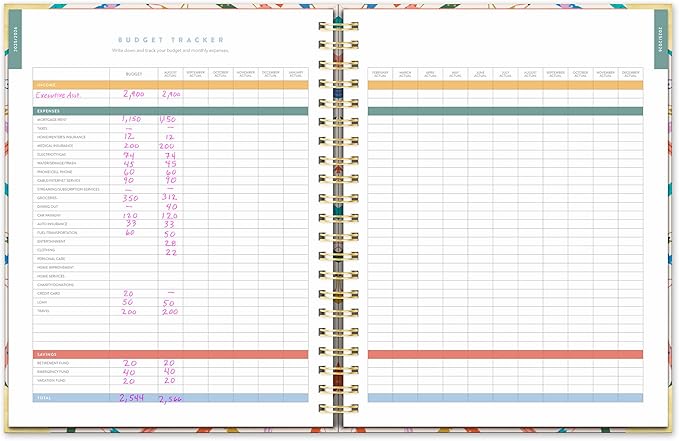This screenshot has height=441, width=679.
Task: Click the Clothing row label
Action: pos(46,250)
